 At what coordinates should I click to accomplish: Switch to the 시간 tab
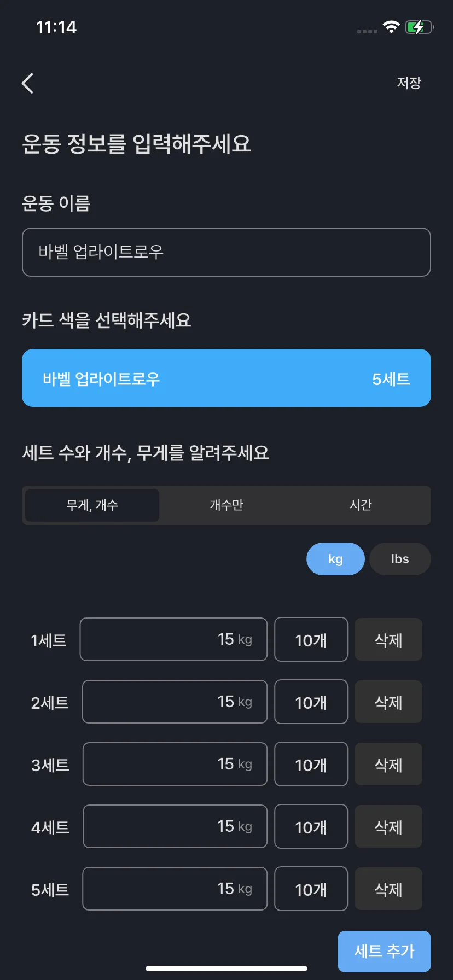pos(361,505)
